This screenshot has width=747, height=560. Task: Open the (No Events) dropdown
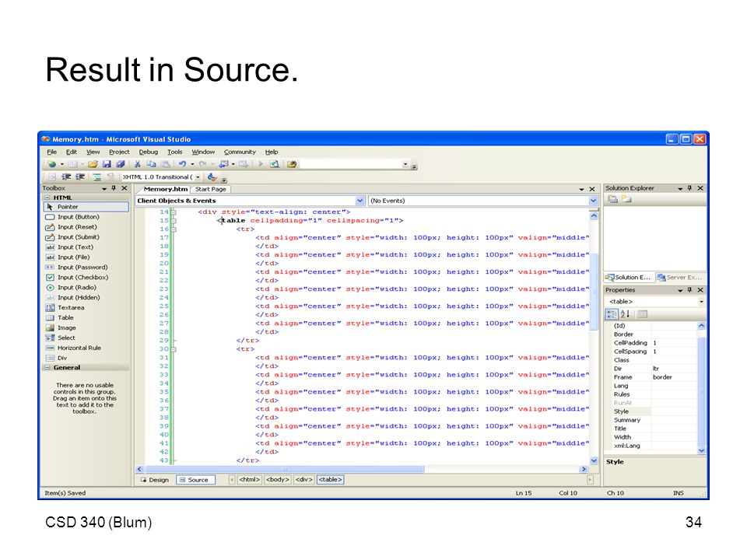pyautogui.click(x=593, y=201)
